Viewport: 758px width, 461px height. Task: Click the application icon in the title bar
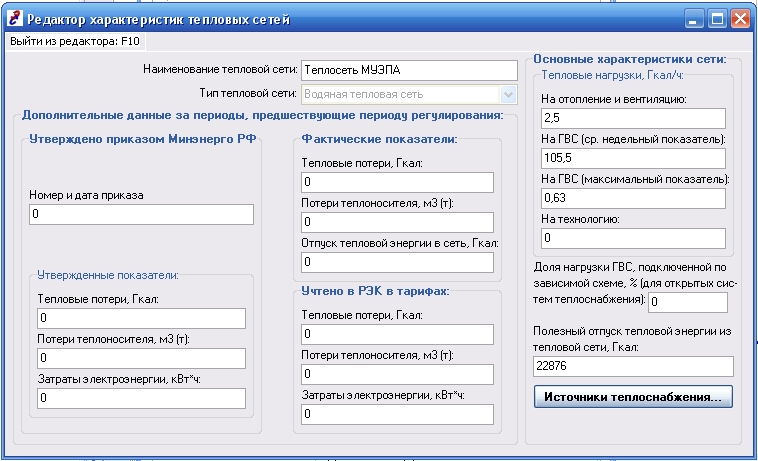pos(15,18)
